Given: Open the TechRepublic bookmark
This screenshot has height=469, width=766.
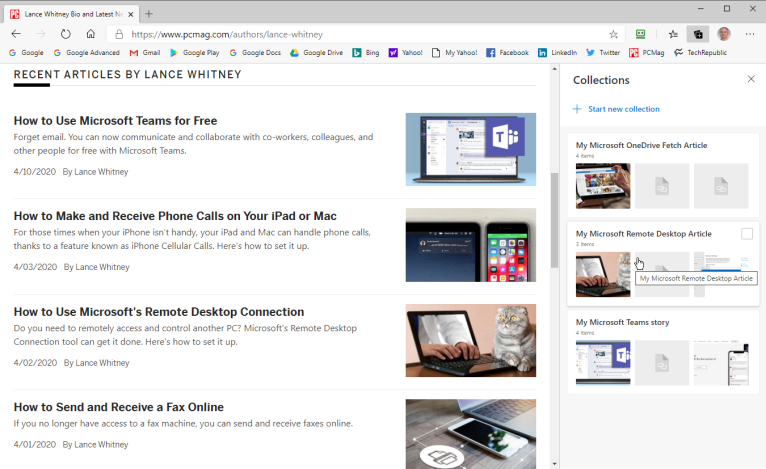Looking at the screenshot, I should [x=700, y=53].
